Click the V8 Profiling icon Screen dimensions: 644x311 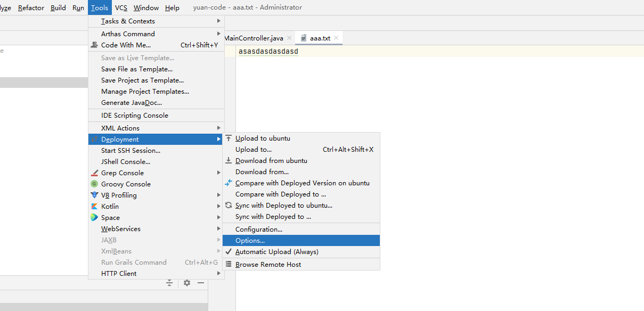94,195
